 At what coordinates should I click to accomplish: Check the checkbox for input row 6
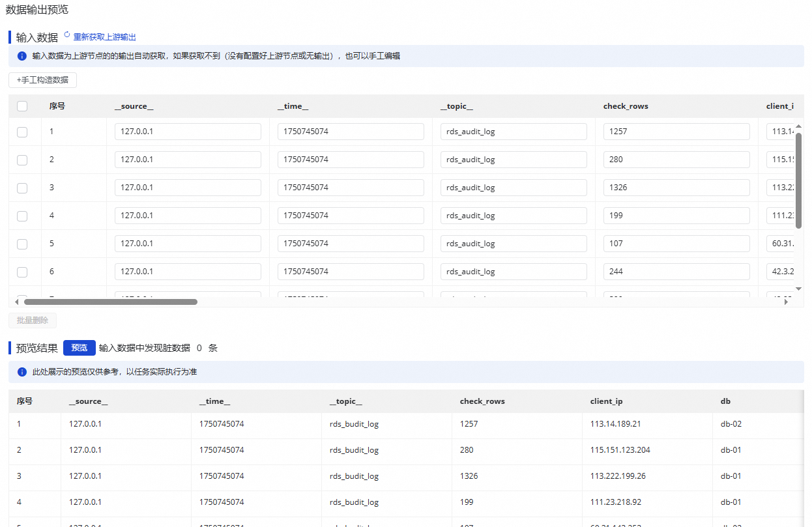tap(22, 272)
